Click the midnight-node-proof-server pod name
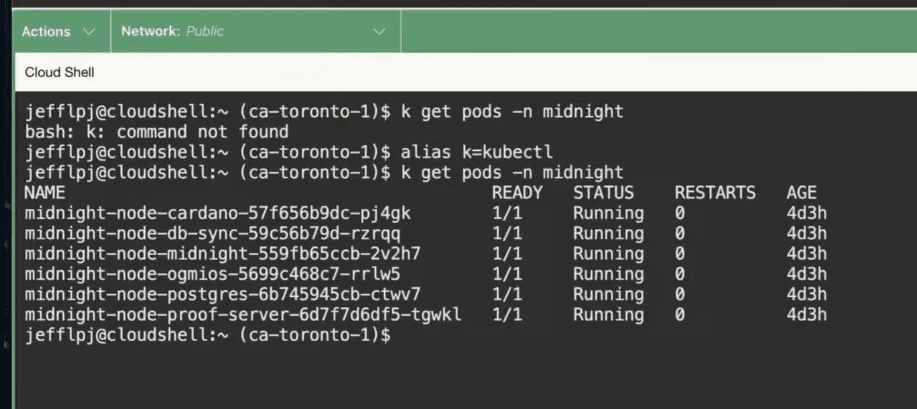Screen dimensions: 917x409 [x=242, y=315]
